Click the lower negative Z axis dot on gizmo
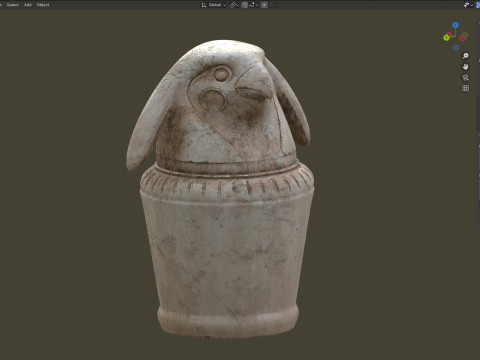This screenshot has height=360, width=480. pyautogui.click(x=456, y=48)
